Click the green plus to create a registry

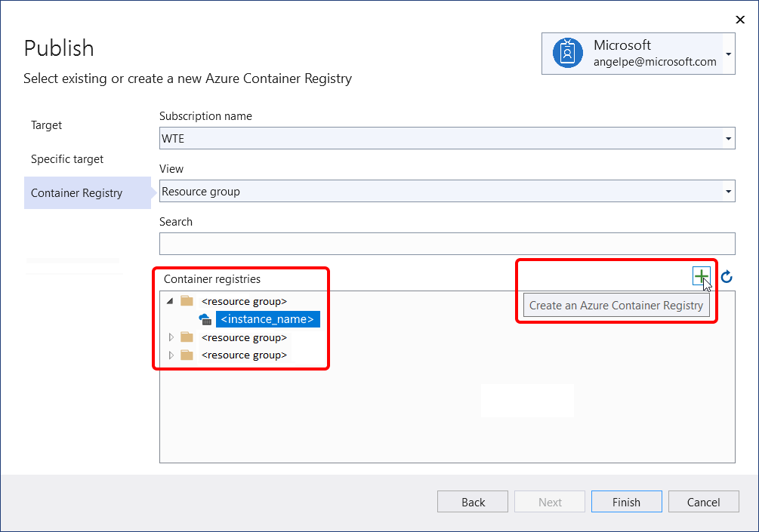[702, 276]
